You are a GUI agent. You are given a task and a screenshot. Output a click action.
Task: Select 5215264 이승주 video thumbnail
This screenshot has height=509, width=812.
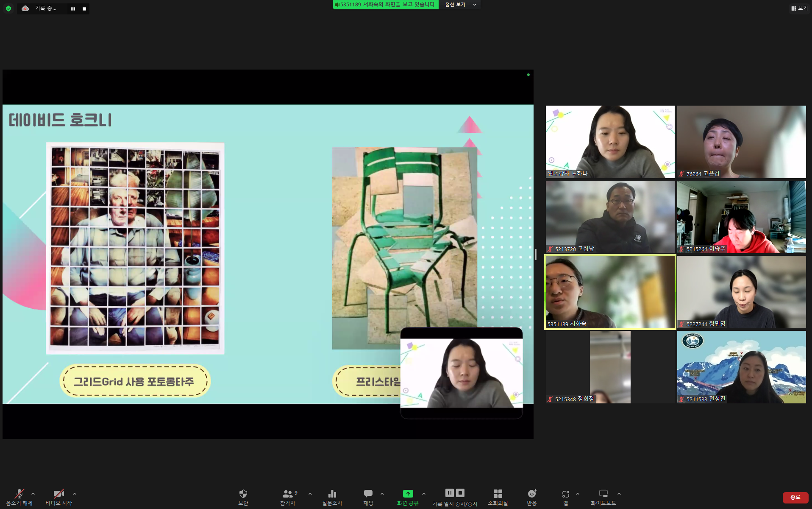point(741,217)
